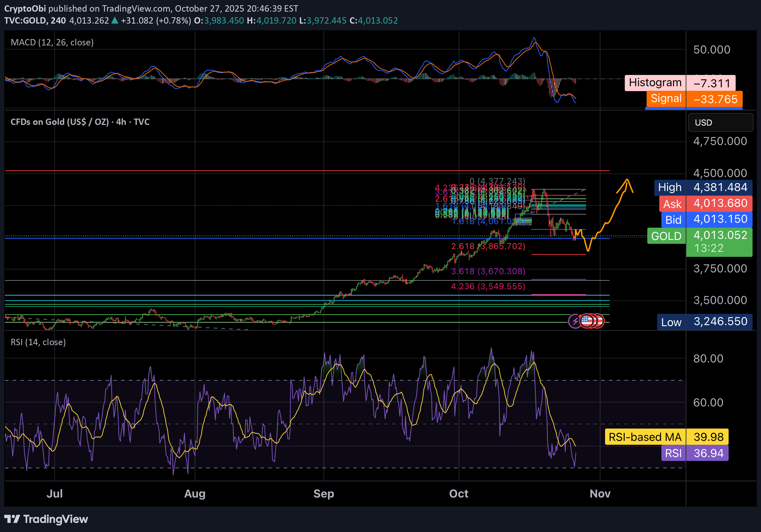
Task: Click the purple lightning event icon
Action: (x=574, y=321)
